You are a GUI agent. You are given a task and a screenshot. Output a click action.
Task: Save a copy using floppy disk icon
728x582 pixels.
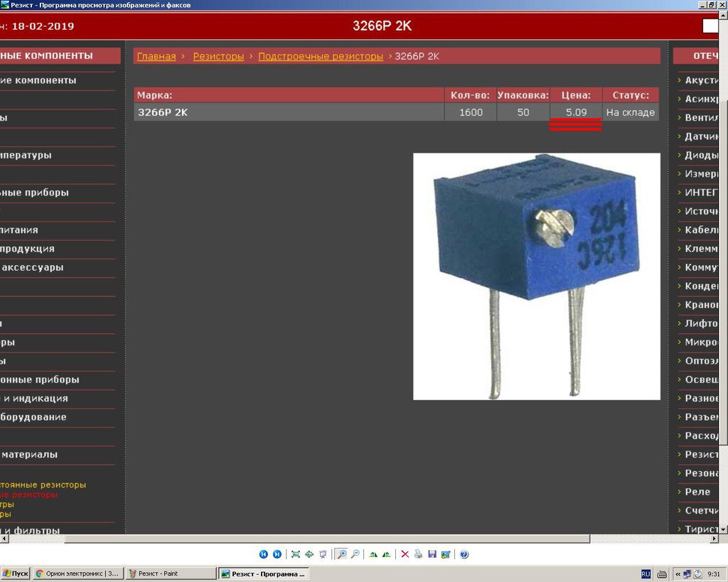click(x=432, y=554)
